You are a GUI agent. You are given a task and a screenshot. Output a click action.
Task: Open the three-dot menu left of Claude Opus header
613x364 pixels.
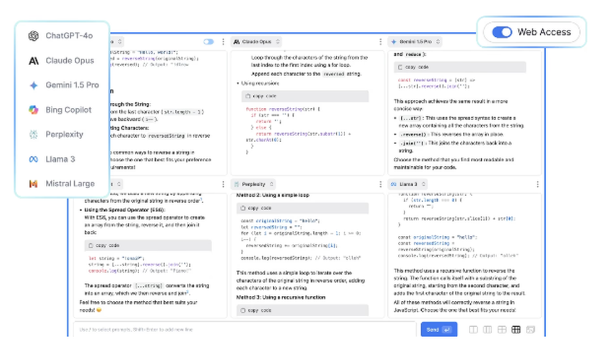click(223, 42)
